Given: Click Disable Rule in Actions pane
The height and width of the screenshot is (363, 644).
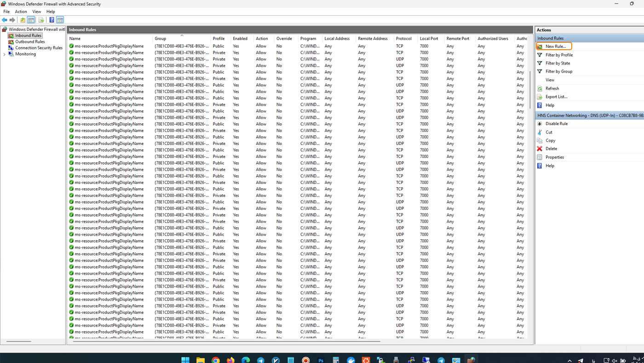Looking at the screenshot, I should [556, 124].
